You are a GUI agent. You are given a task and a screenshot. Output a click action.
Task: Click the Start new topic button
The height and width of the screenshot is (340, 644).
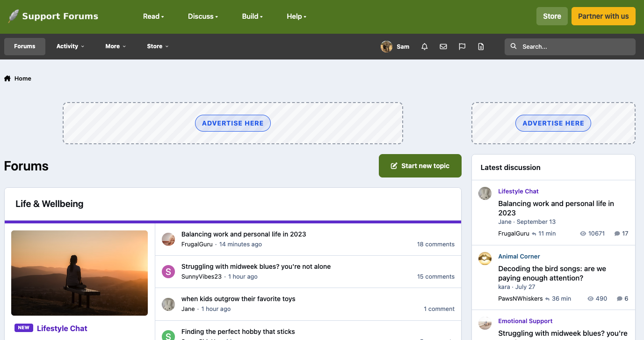(420, 166)
